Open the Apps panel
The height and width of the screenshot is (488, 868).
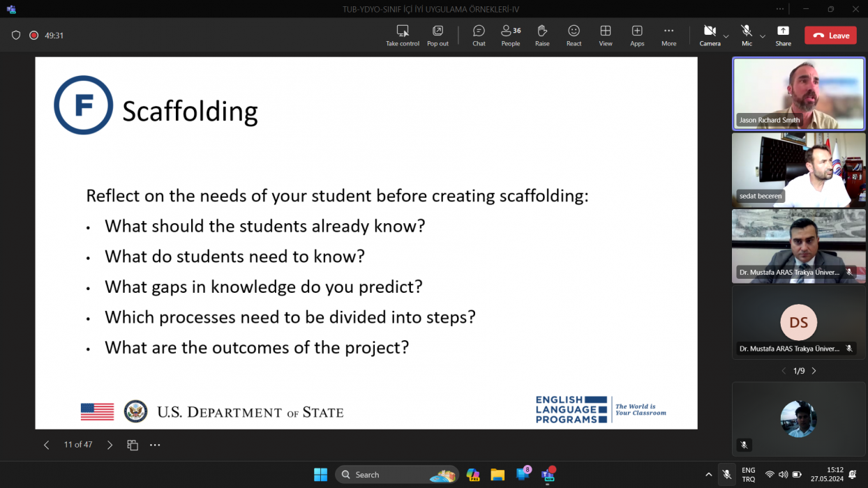(x=637, y=31)
